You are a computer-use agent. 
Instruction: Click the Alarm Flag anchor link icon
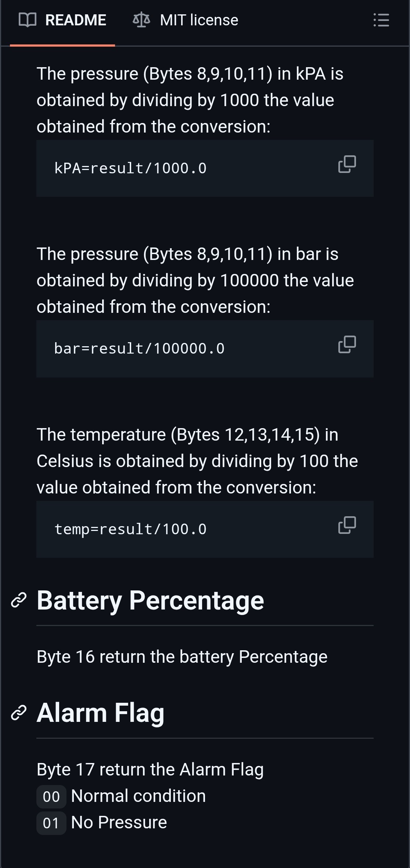click(19, 713)
